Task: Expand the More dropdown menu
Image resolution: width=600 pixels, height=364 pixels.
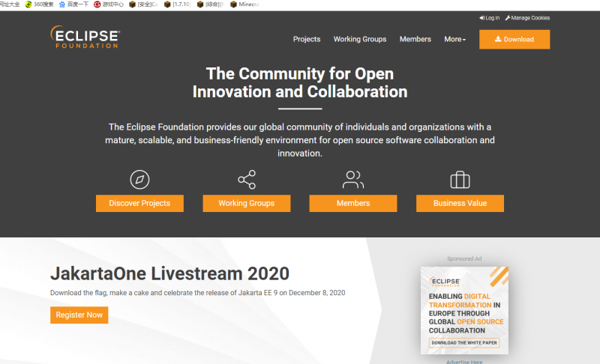Action: coord(454,39)
